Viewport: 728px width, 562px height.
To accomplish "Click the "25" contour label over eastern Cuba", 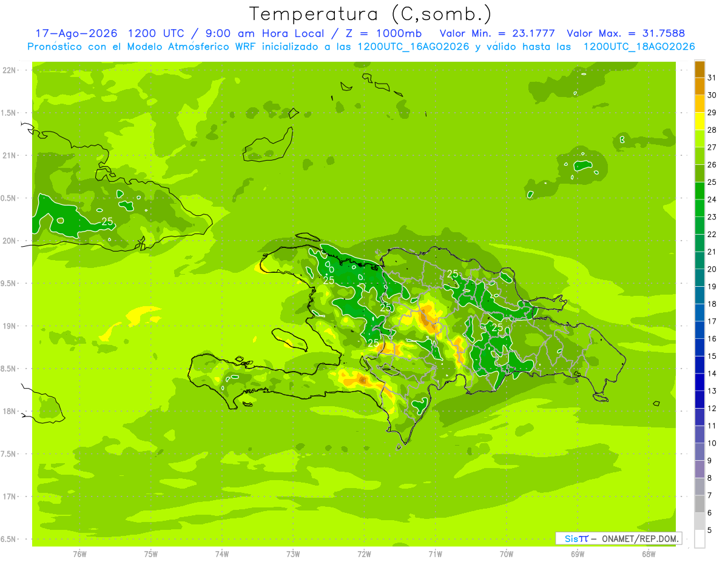I will pyautogui.click(x=107, y=221).
